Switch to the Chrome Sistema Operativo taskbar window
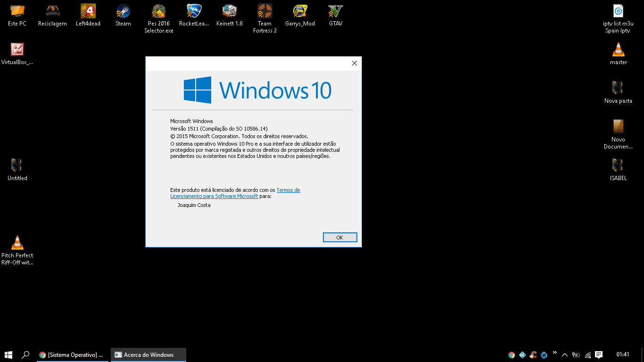This screenshot has width=644, height=362. (72, 355)
